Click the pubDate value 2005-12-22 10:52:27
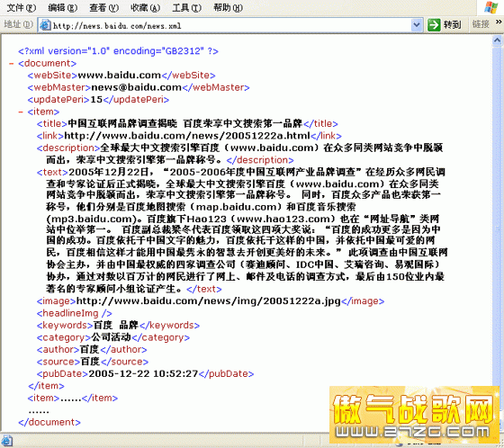Screen dimensions: 504x448 [x=143, y=373]
